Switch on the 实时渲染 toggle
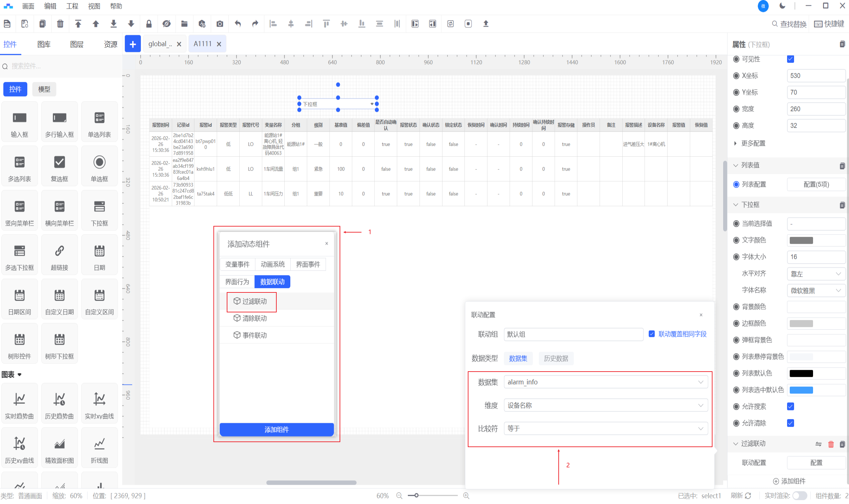849x504 pixels. pos(799,496)
